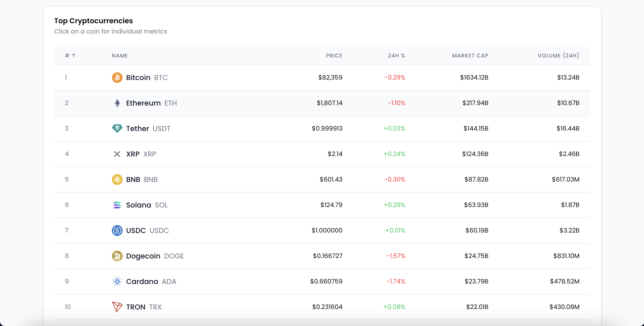The width and height of the screenshot is (644, 326).
Task: Click USDC market cap $60.19B
Action: (x=477, y=230)
